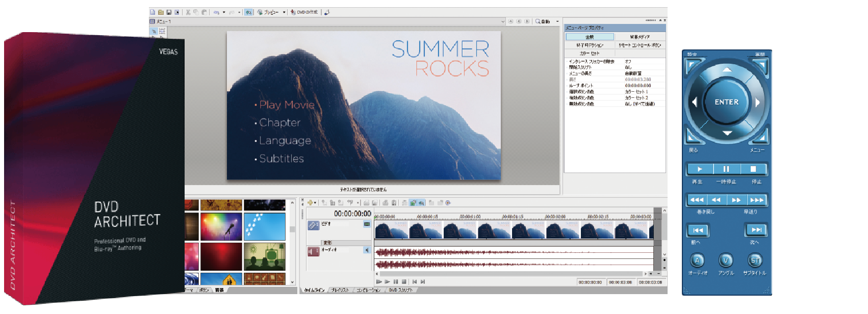Click the grid overlay icon in the workspace
Viewport: 868px width, 314px height.
pyautogui.click(x=162, y=31)
